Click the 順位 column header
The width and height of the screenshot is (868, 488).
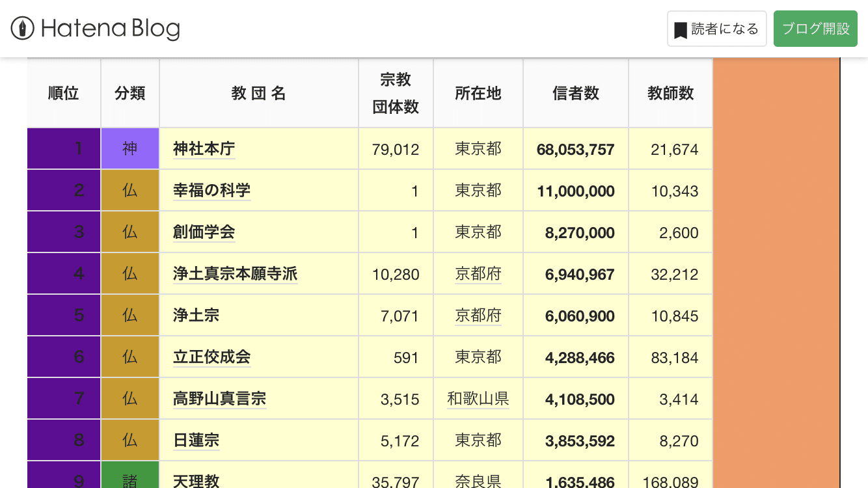tap(64, 93)
